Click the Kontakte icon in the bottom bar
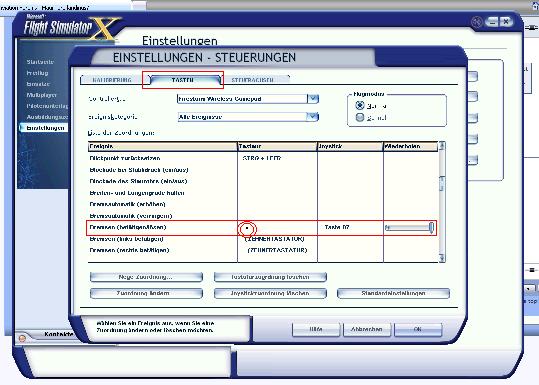This screenshot has height=385, width=539. [x=22, y=338]
